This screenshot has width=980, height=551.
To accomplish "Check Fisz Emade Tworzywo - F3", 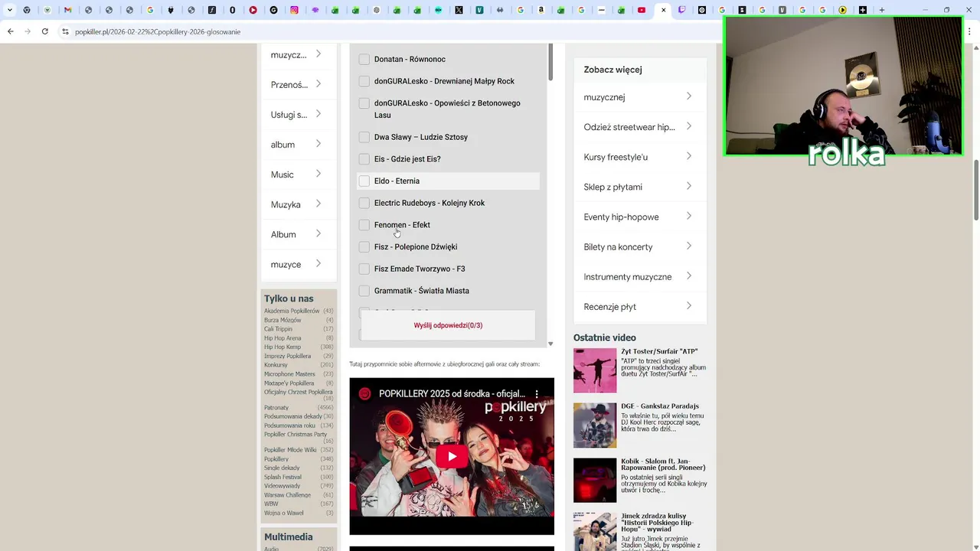I will 364,269.
